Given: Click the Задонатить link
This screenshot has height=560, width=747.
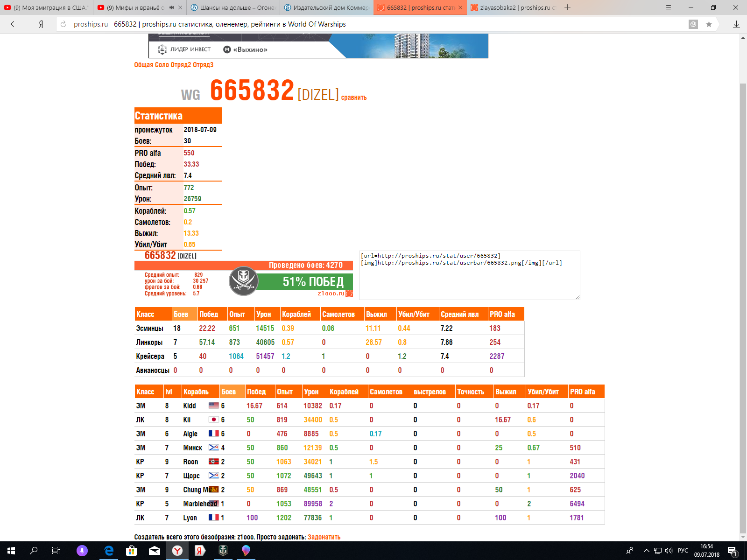Looking at the screenshot, I should (x=324, y=537).
